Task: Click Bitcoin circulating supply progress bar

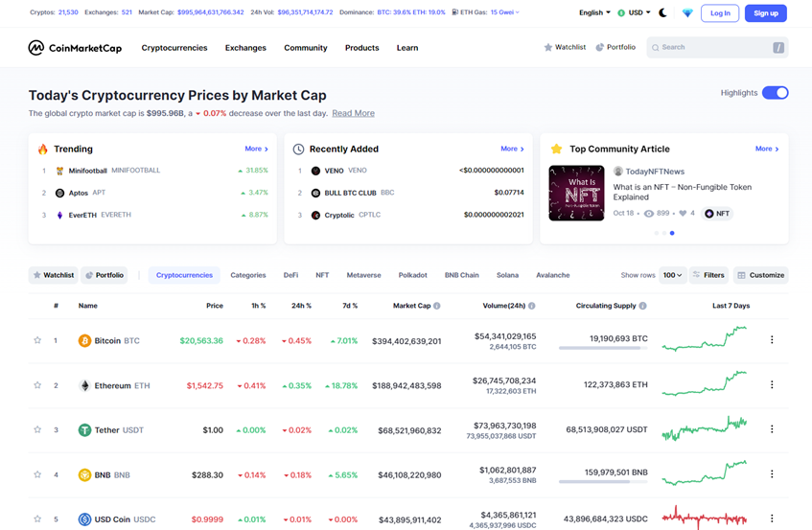Action: [x=603, y=348]
